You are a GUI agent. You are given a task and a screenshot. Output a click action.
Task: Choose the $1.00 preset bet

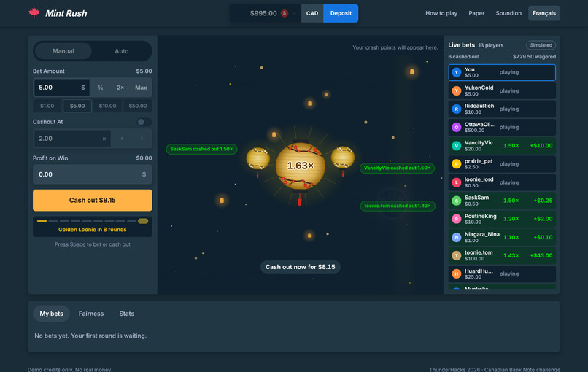47,106
